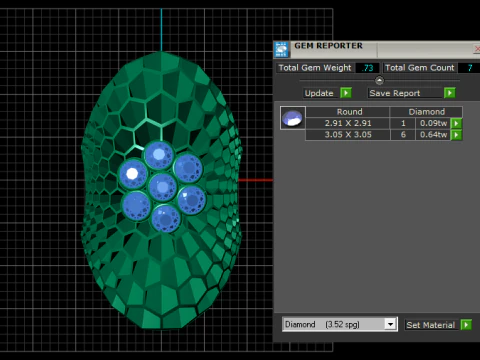The image size is (480, 360).
Task: Click the Total Gem Weight value .73
Action: pyautogui.click(x=367, y=68)
